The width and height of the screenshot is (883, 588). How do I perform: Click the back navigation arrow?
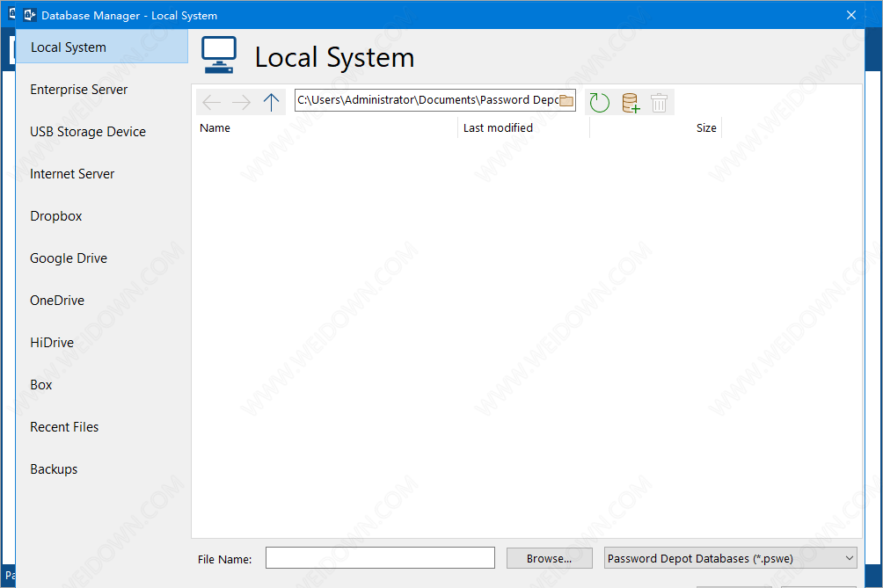click(212, 102)
